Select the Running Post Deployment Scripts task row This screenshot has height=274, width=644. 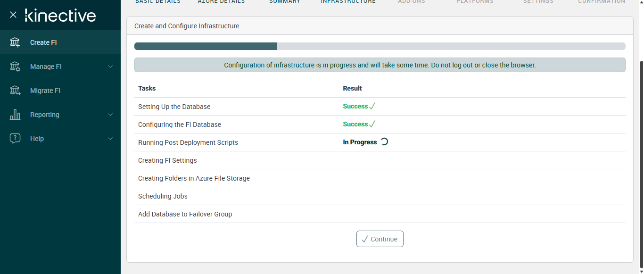[188, 142]
